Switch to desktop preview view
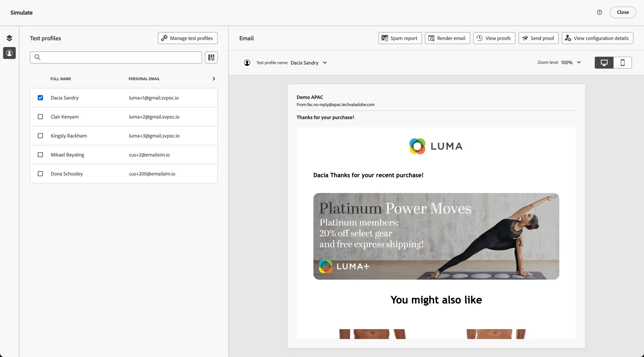 tap(604, 63)
